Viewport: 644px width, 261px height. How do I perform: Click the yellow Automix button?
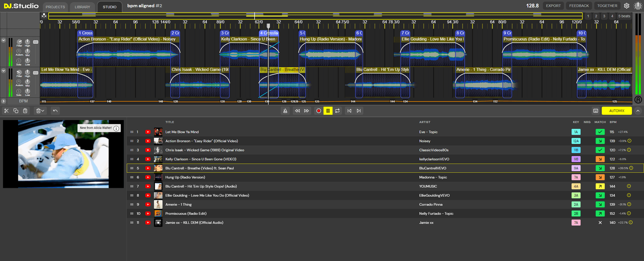pyautogui.click(x=617, y=111)
